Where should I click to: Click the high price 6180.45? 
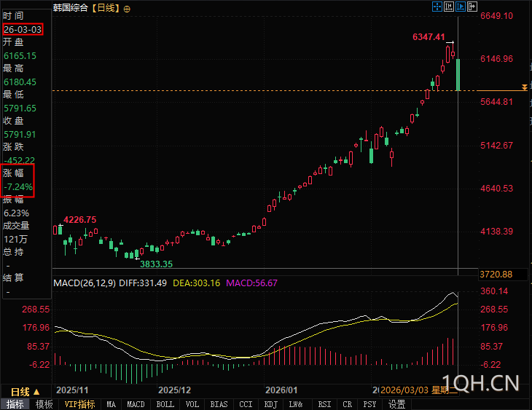pos(20,82)
